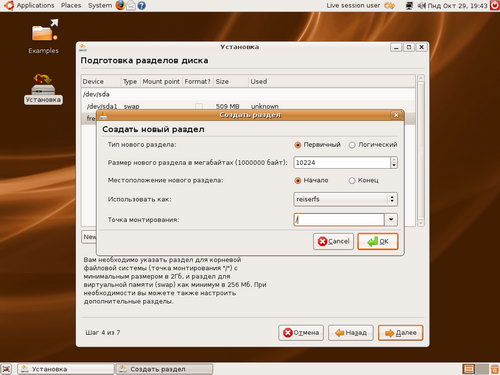Viewport: 500px width, 375px height.
Task: Proceed with the Далее button
Action: pos(401,333)
